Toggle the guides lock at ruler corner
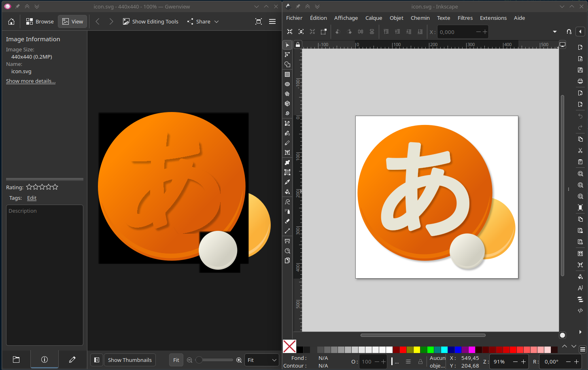The image size is (588, 370). (298, 45)
